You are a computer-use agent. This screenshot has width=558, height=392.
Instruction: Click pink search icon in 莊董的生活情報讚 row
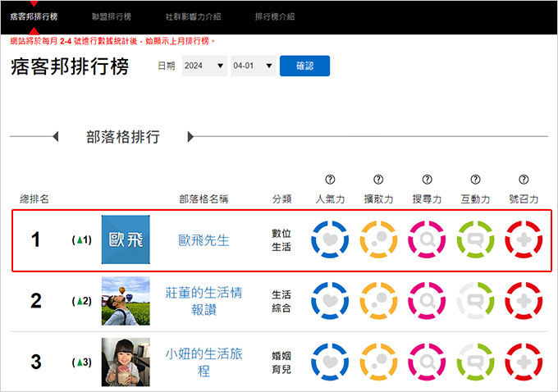tap(427, 301)
